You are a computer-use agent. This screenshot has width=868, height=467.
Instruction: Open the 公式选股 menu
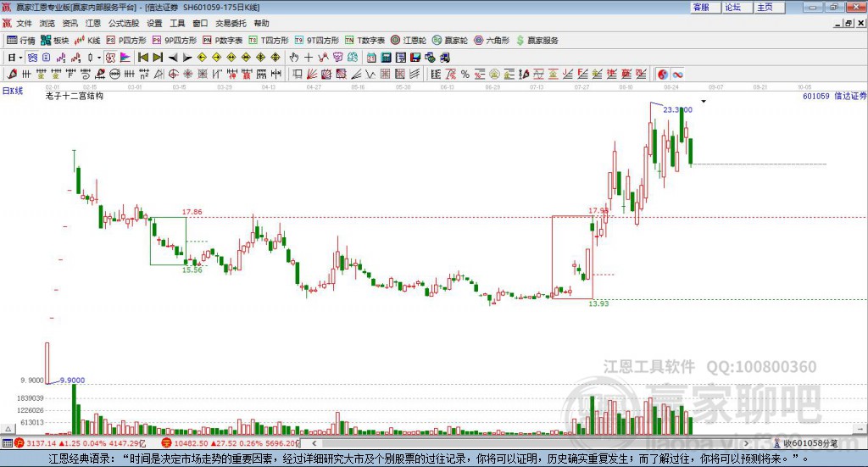[x=124, y=23]
